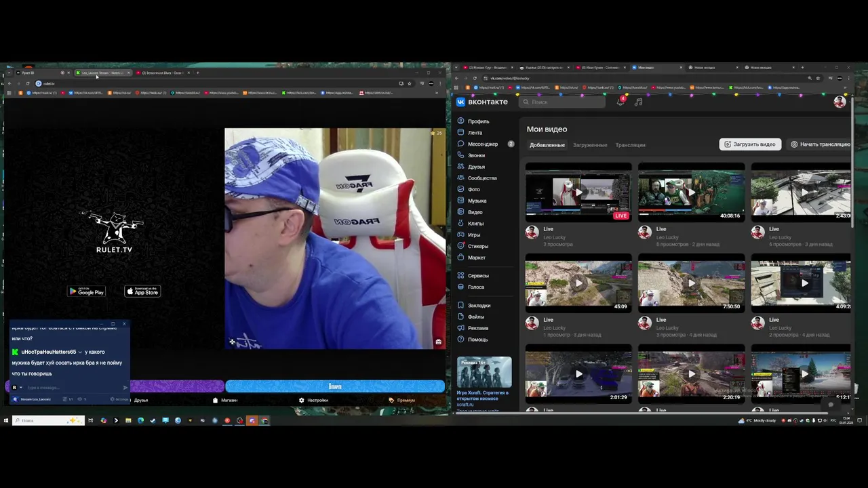Click the rulet.tv address bar
This screenshot has width=868, height=488.
click(217, 83)
